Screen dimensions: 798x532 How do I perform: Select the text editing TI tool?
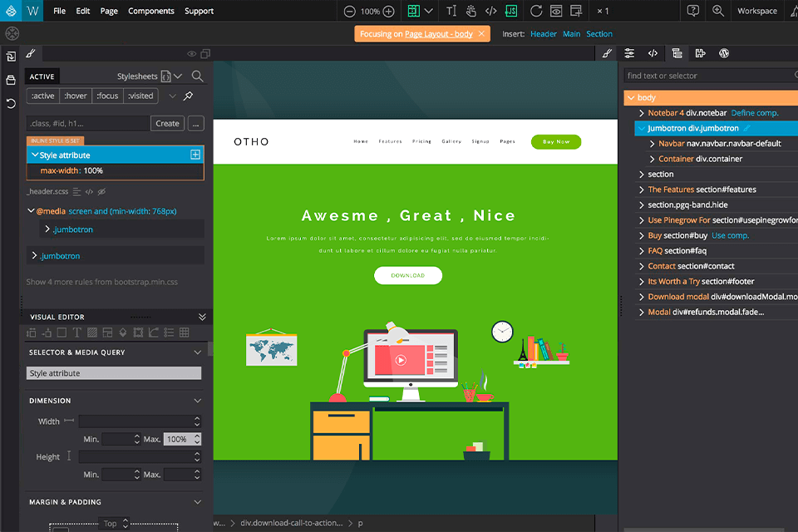[x=451, y=11]
